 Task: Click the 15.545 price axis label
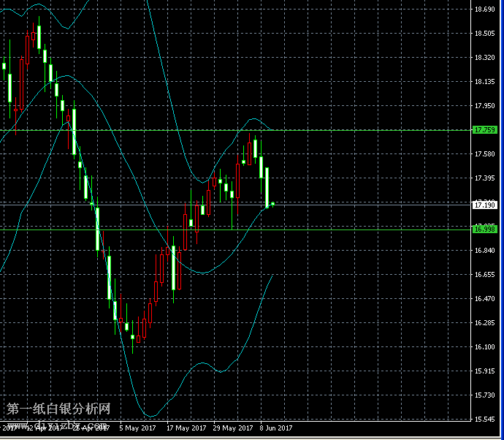pyautogui.click(x=485, y=420)
